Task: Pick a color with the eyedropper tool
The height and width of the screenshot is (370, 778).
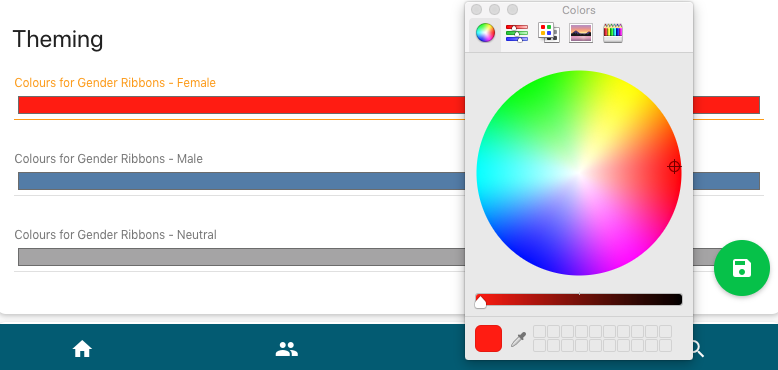Action: point(518,340)
